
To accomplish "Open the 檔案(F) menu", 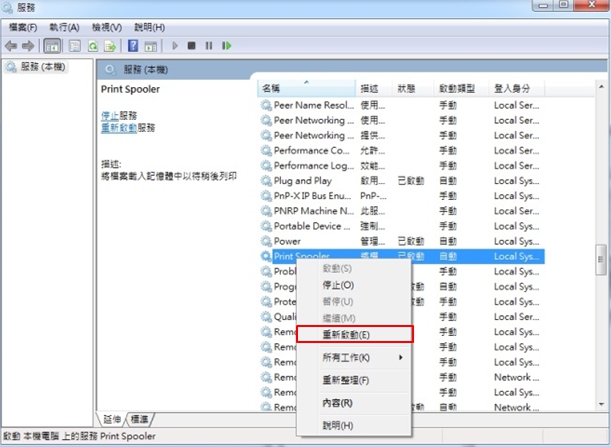I will (23, 27).
